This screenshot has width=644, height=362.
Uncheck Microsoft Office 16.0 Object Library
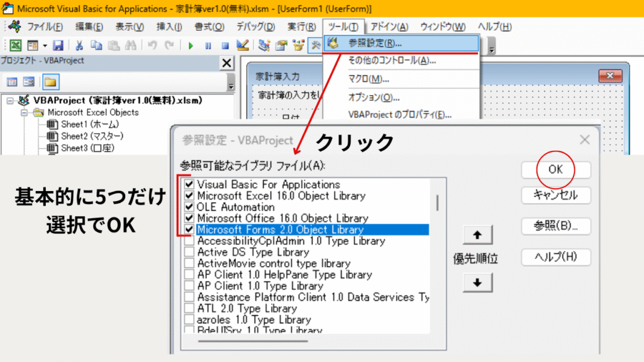(x=189, y=218)
